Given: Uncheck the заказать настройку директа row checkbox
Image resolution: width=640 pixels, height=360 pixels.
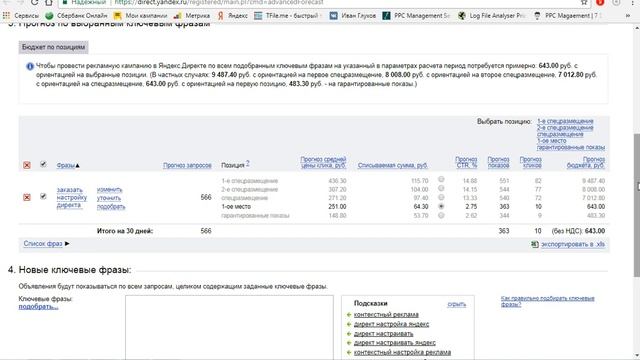Looking at the screenshot, I should point(43,196).
